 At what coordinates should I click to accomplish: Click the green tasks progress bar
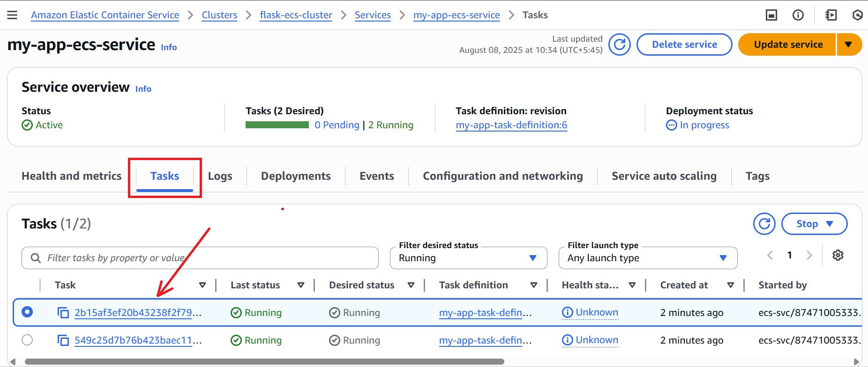point(277,125)
